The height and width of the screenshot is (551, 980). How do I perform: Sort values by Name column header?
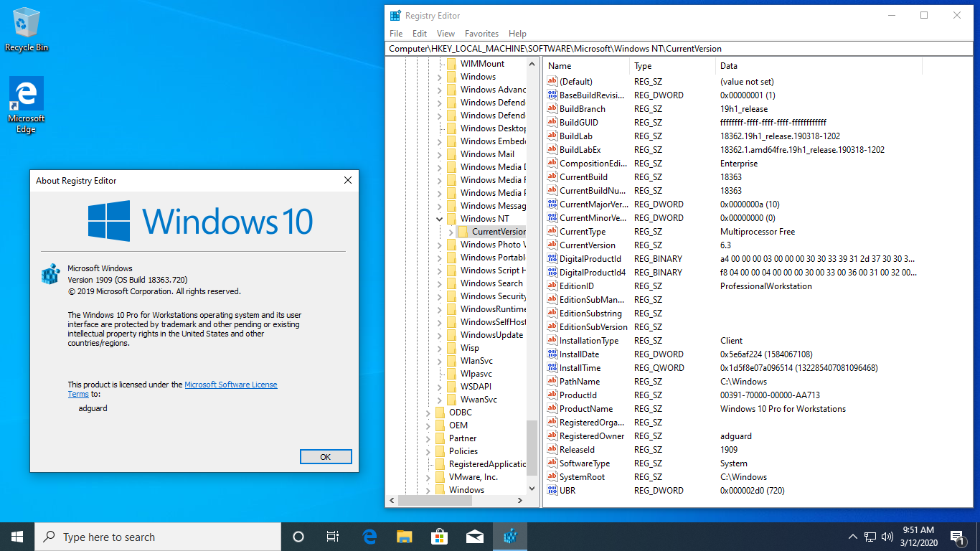(587, 65)
